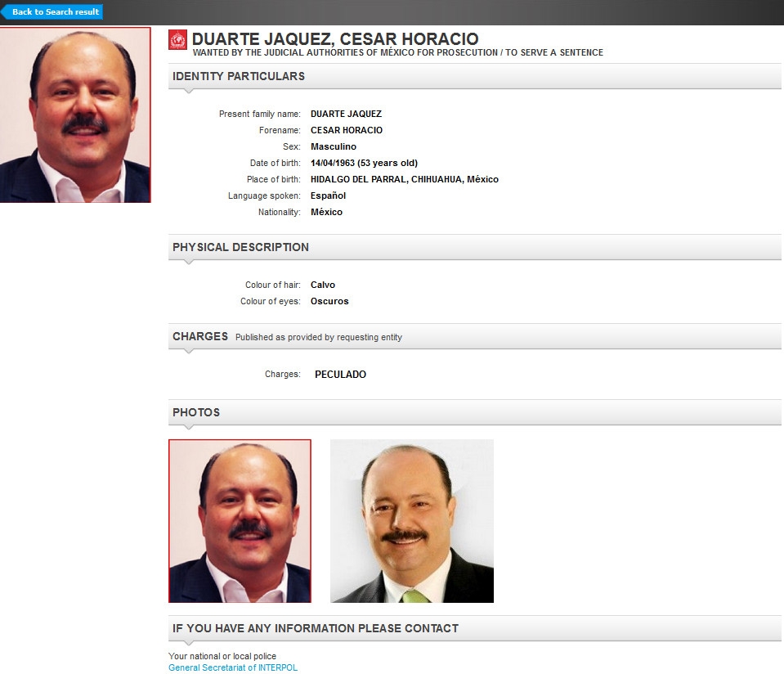This screenshot has height=674, width=784.
Task: Click the hair colour value Calvo
Action: click(x=323, y=285)
